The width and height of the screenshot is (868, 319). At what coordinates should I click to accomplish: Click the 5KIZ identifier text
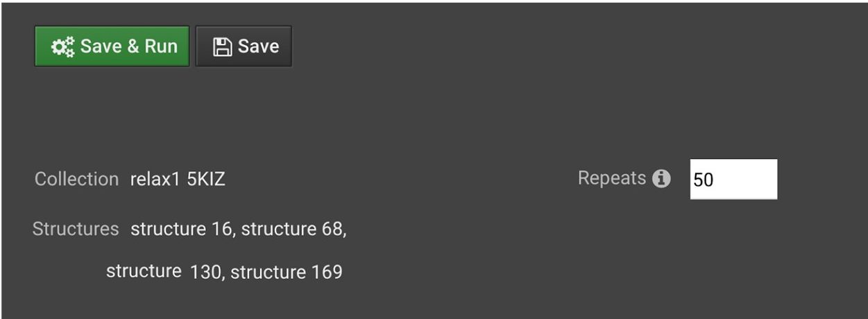point(206,179)
